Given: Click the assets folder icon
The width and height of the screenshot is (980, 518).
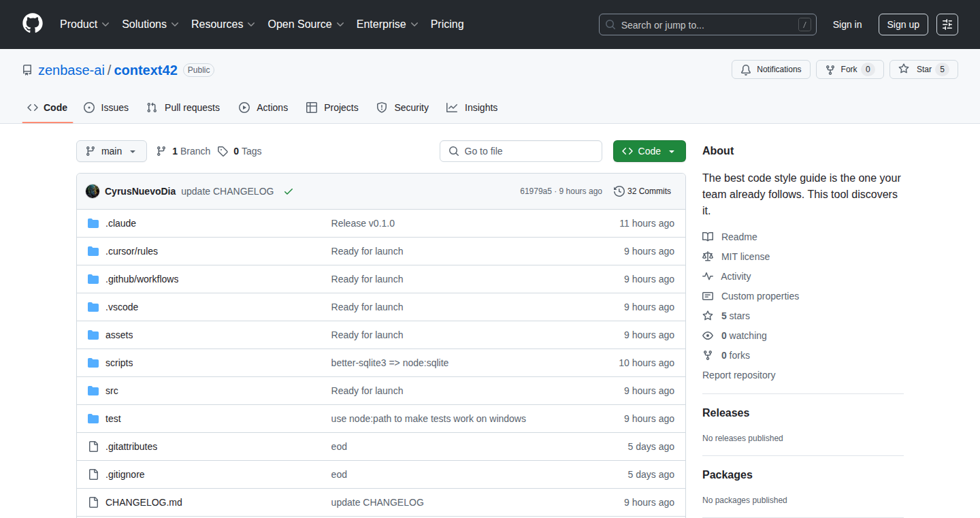Looking at the screenshot, I should pyautogui.click(x=93, y=335).
